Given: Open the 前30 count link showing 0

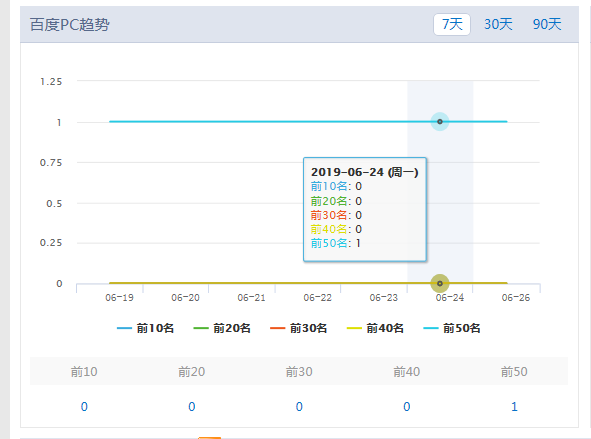Looking at the screenshot, I should point(299,407).
